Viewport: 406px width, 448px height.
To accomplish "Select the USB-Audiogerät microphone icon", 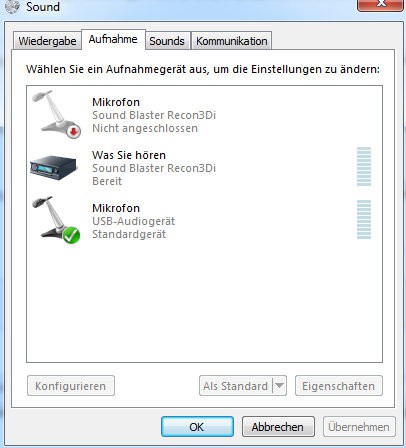I will (56, 220).
